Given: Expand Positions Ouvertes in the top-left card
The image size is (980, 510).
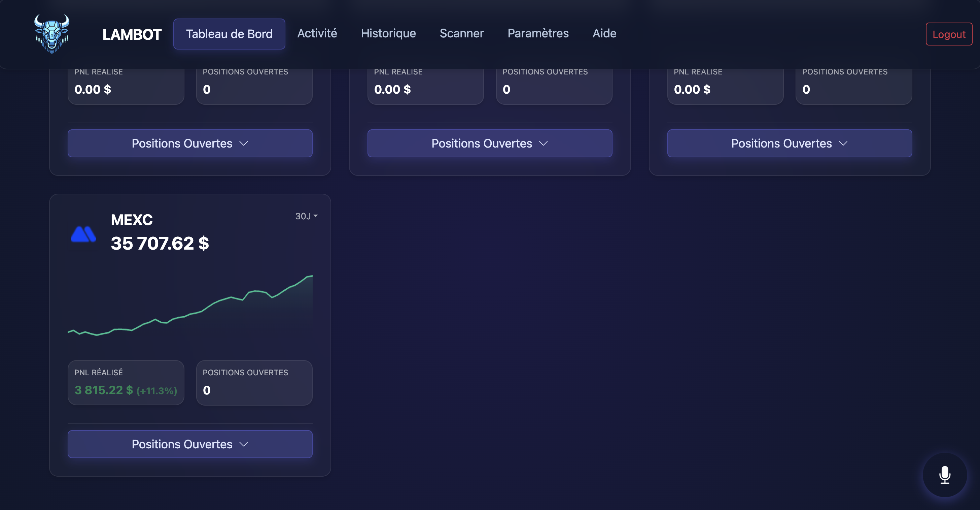Looking at the screenshot, I should click(x=190, y=143).
